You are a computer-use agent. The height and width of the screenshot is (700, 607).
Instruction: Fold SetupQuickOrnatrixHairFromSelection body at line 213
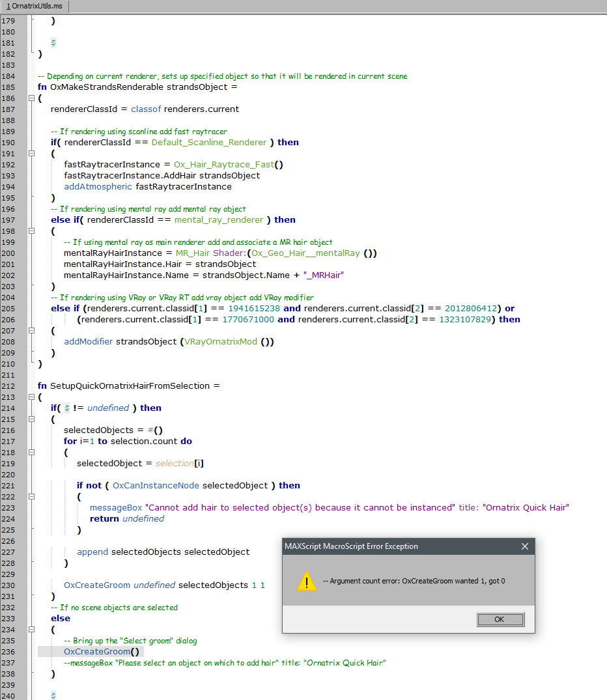click(x=31, y=397)
